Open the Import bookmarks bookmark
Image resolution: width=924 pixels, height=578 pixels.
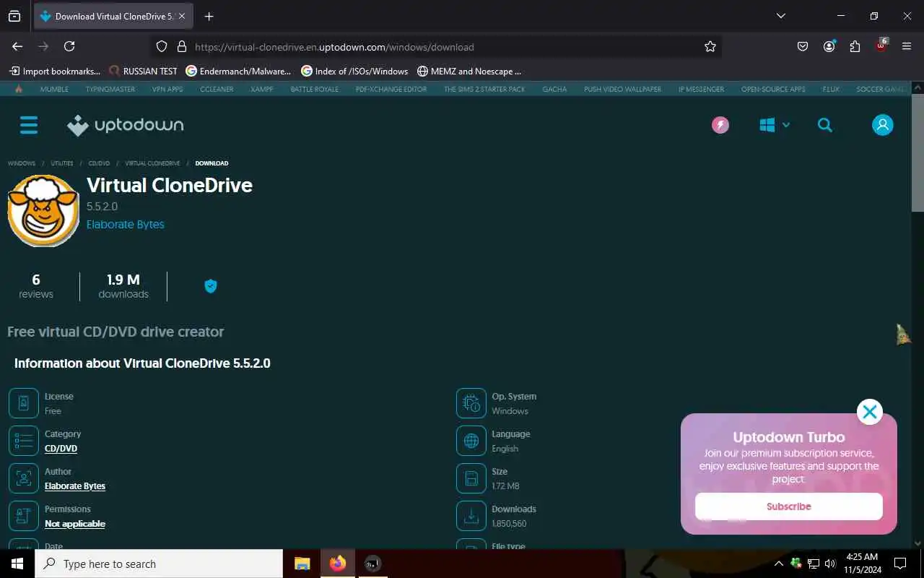coord(55,71)
